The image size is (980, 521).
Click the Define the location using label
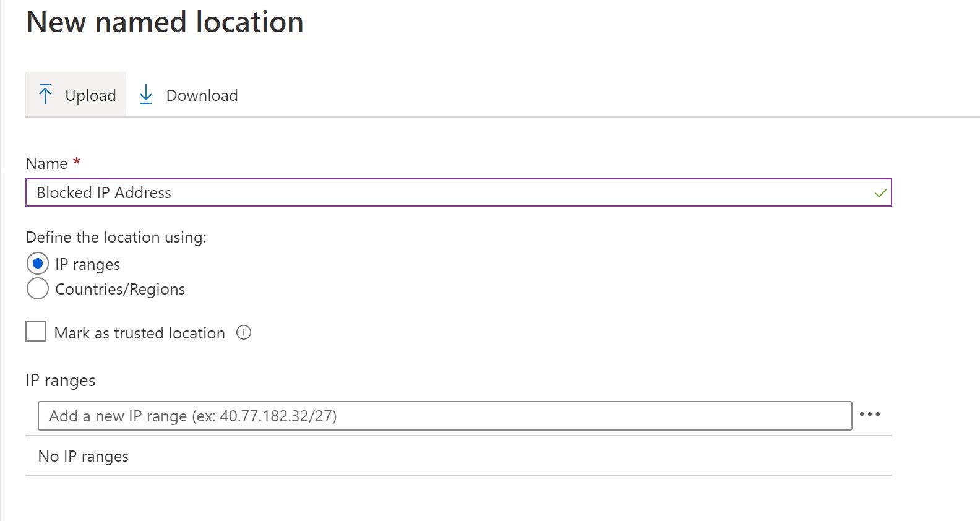[x=116, y=238]
